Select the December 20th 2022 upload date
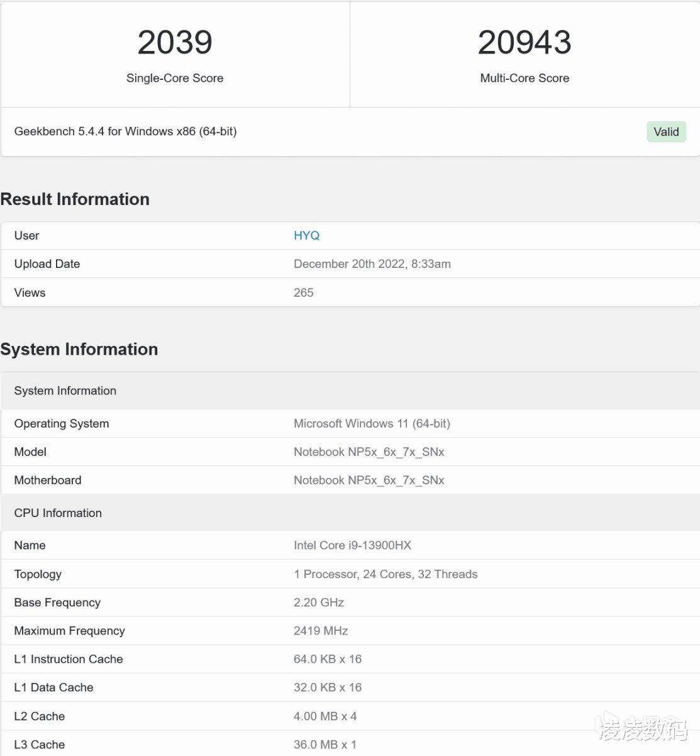Viewport: 700px width, 756px height. pos(372,264)
